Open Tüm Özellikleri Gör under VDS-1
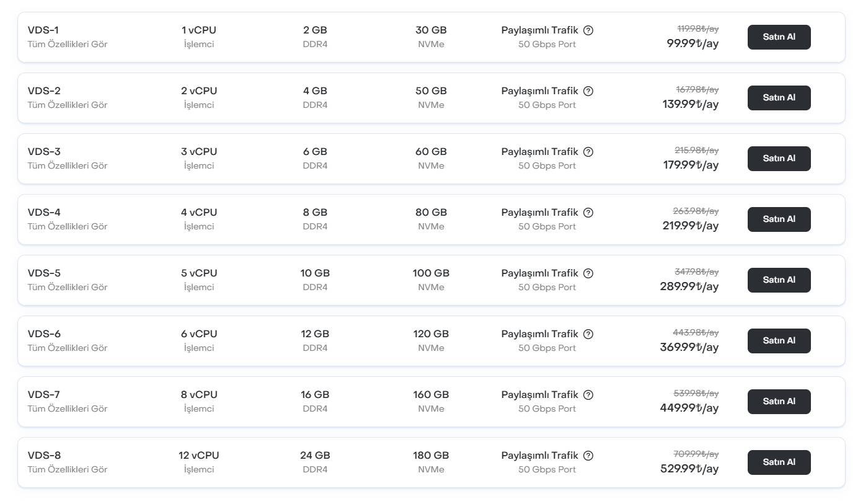This screenshot has width=863, height=504. (x=68, y=45)
